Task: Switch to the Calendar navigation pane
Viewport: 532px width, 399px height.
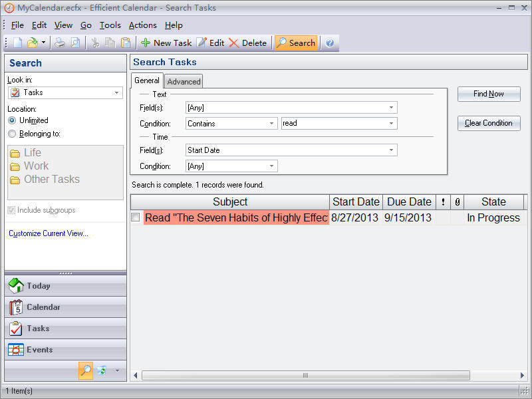Action: 65,307
